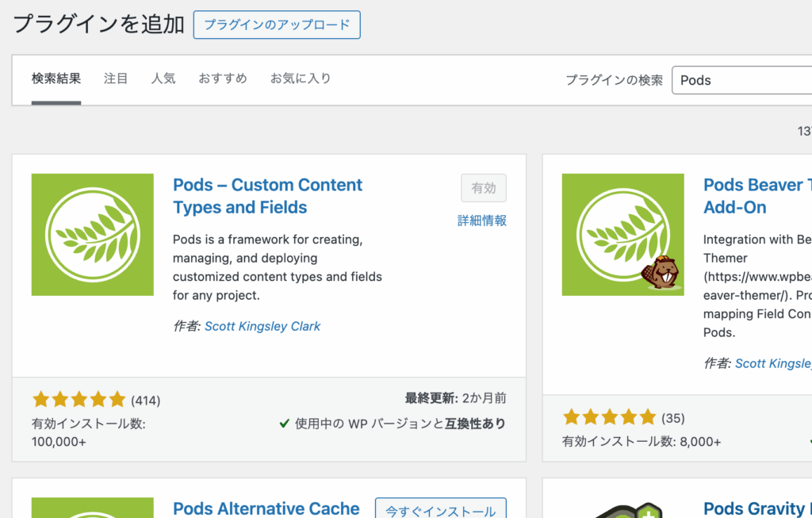Click the Pods Beaver Themer Add-On icon
812x518 pixels.
[x=622, y=235]
